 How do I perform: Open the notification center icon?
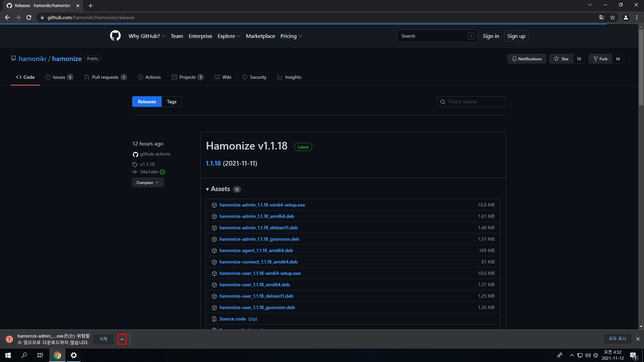pos(633,355)
